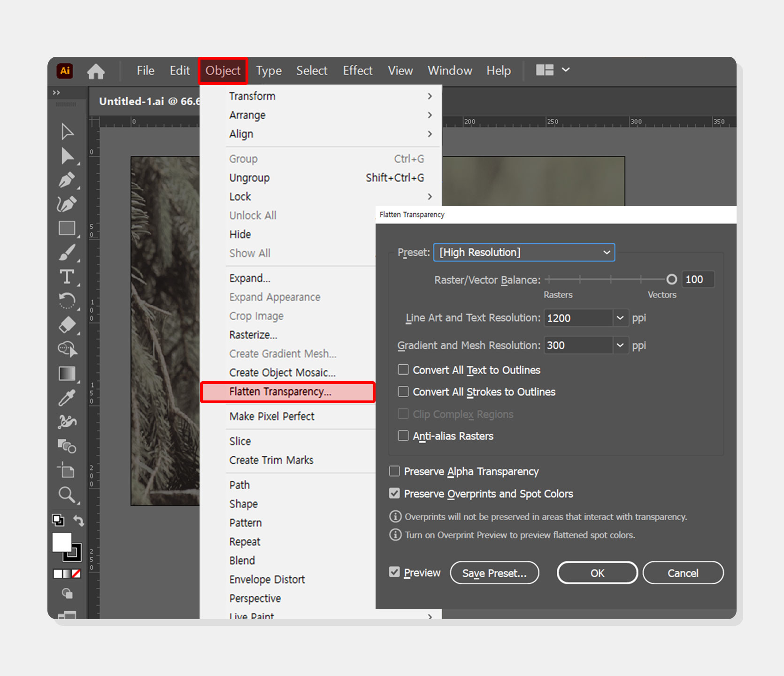Swap fill and stroke colors
Viewport: 784px width, 676px height.
79,520
